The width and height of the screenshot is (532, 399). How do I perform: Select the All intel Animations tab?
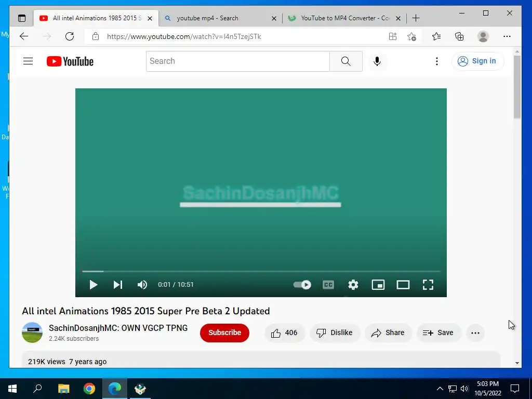pos(96,18)
